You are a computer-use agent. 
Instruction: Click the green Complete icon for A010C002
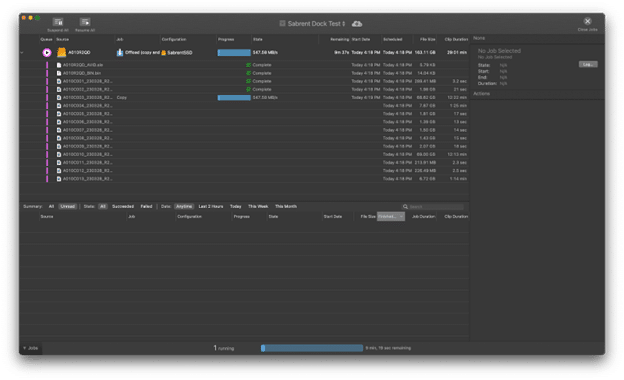click(248, 90)
